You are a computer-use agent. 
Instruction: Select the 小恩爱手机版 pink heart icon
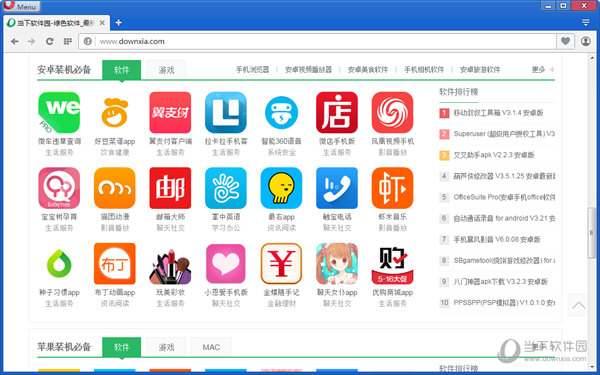pos(226,264)
